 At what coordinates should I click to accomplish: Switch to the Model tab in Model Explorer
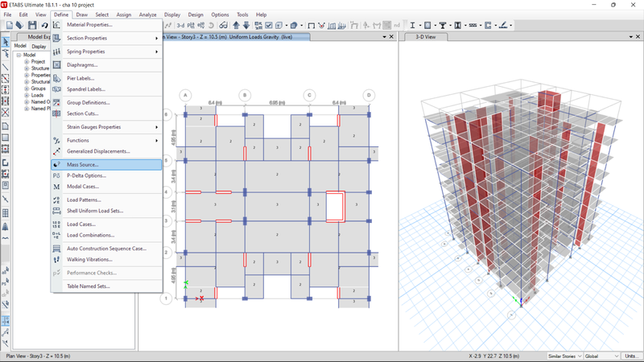point(20,46)
